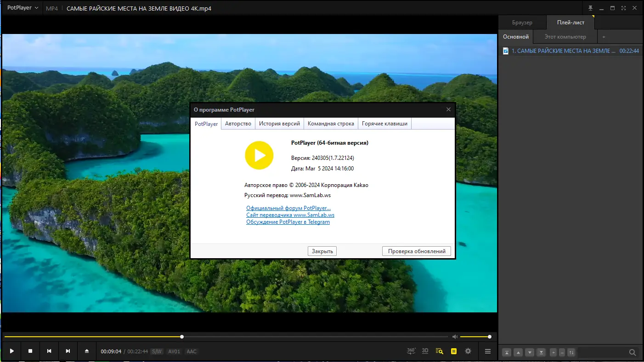This screenshot has height=362, width=644.
Task: Click the version text 240305(1.7.22124)
Action: click(333, 158)
